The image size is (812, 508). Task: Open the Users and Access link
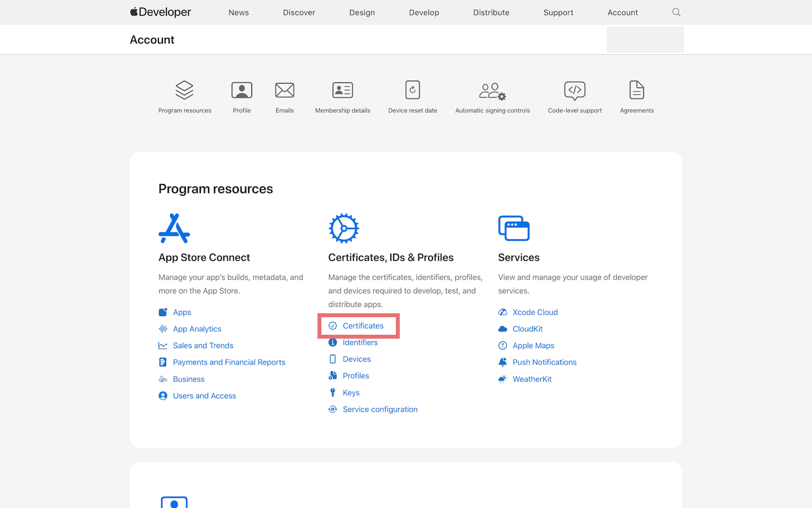click(x=204, y=396)
